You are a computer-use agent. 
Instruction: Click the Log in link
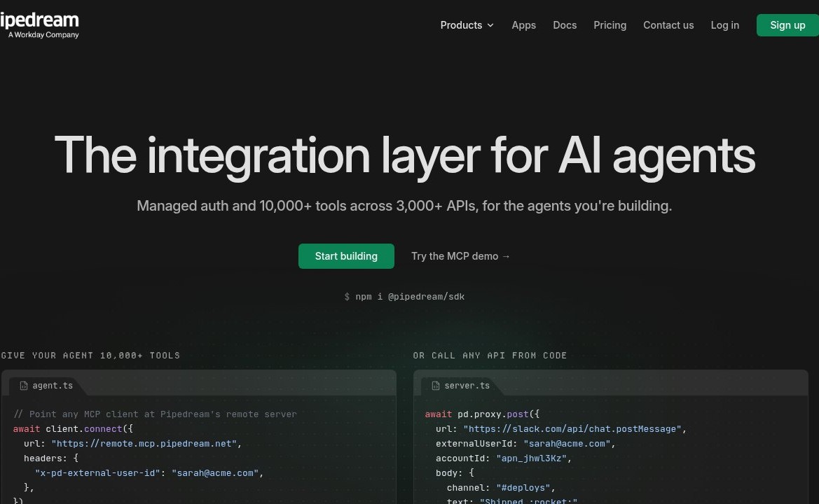[x=724, y=25]
